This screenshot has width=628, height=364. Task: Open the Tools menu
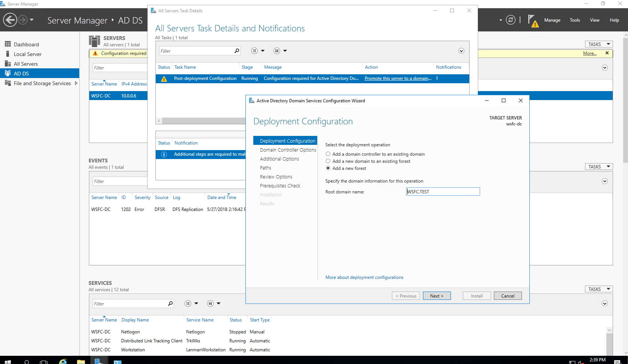click(x=574, y=20)
